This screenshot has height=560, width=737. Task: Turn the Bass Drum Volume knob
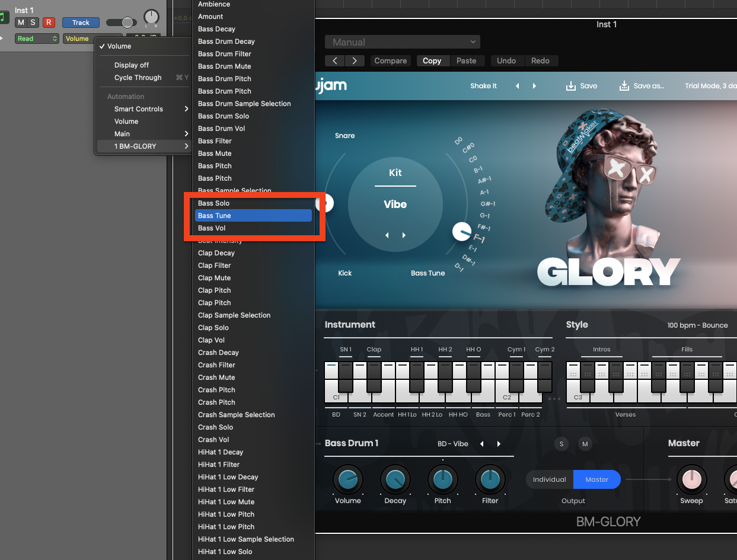[x=347, y=479]
